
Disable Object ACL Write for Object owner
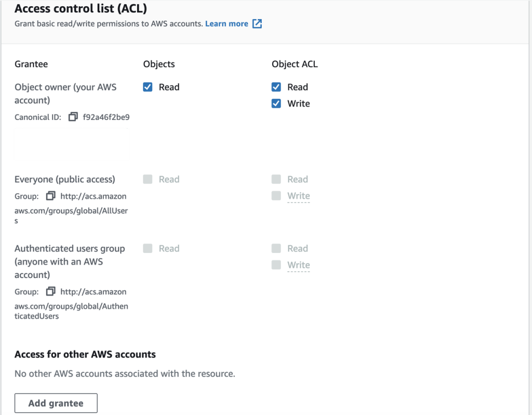click(276, 103)
